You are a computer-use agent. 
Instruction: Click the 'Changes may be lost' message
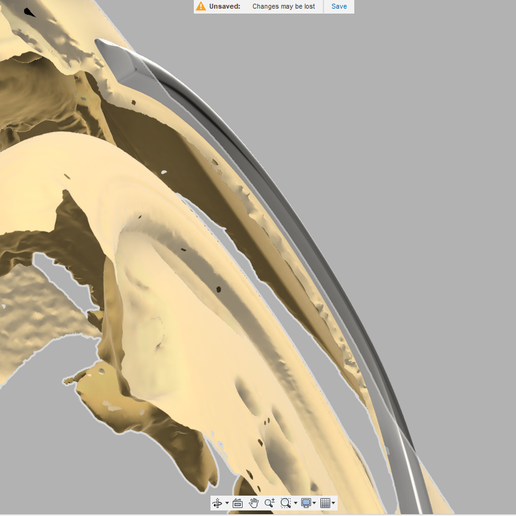pyautogui.click(x=284, y=6)
